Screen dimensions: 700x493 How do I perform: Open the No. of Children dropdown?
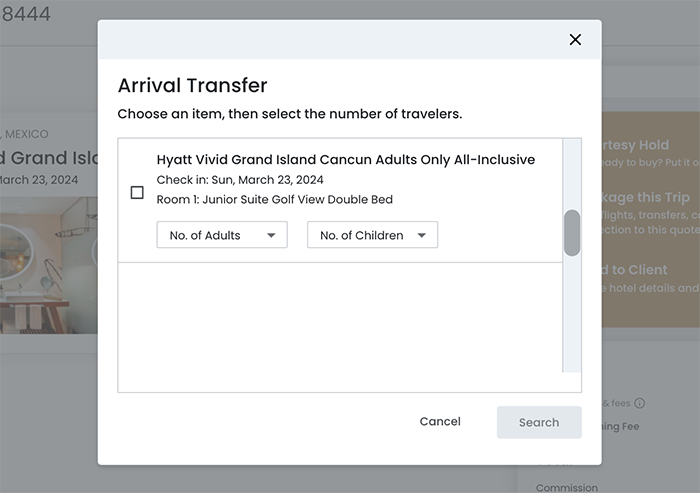371,235
